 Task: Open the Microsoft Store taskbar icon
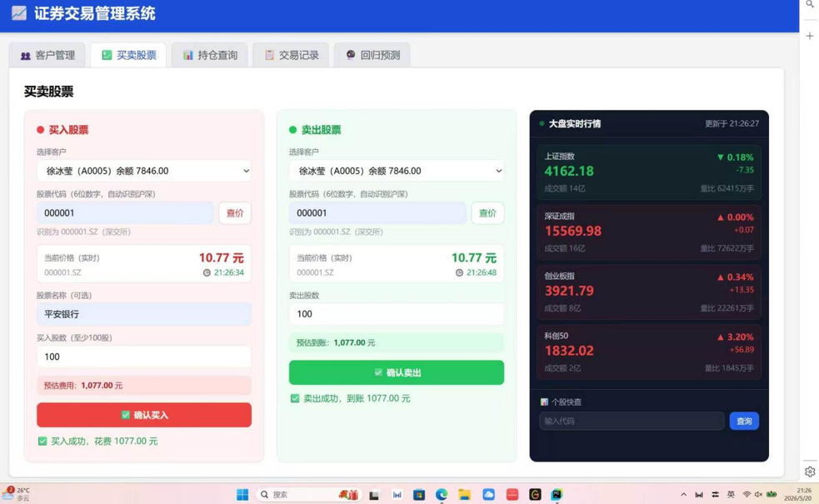click(x=419, y=494)
